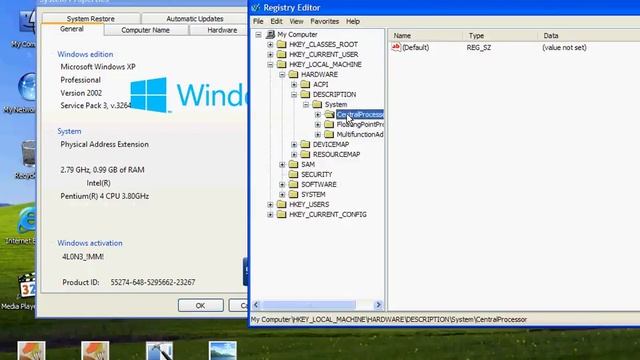Collapse the HARDWARE node
Screen dimensions: 640x360
coord(282,74)
